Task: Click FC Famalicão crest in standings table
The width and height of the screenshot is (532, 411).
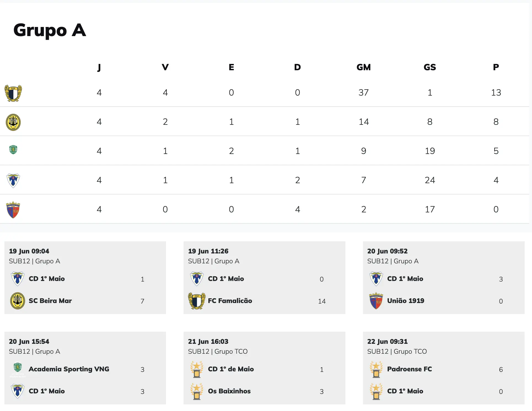Action: click(x=13, y=93)
